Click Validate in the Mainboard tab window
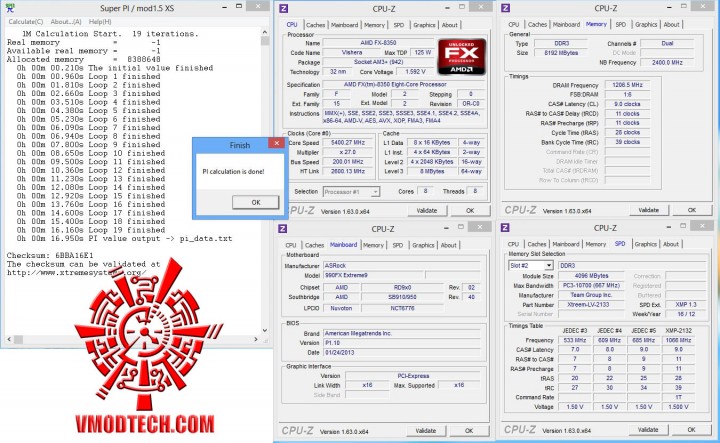The width and height of the screenshot is (720, 443). [426, 431]
